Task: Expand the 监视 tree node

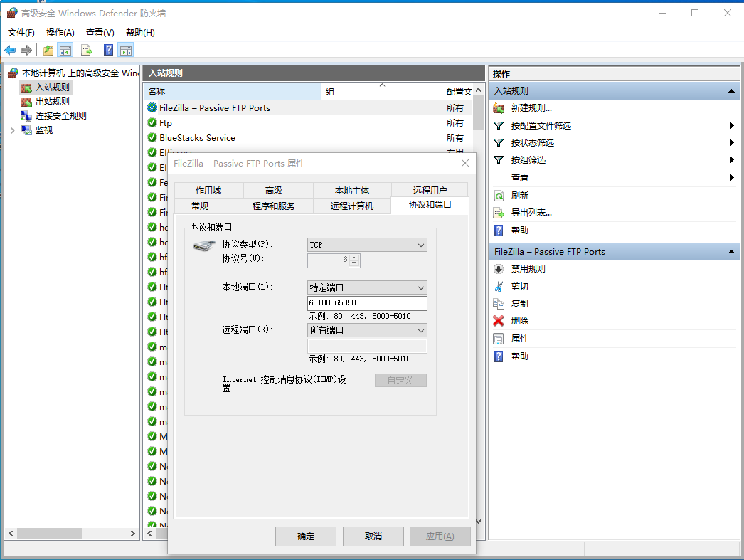Action: [x=12, y=130]
